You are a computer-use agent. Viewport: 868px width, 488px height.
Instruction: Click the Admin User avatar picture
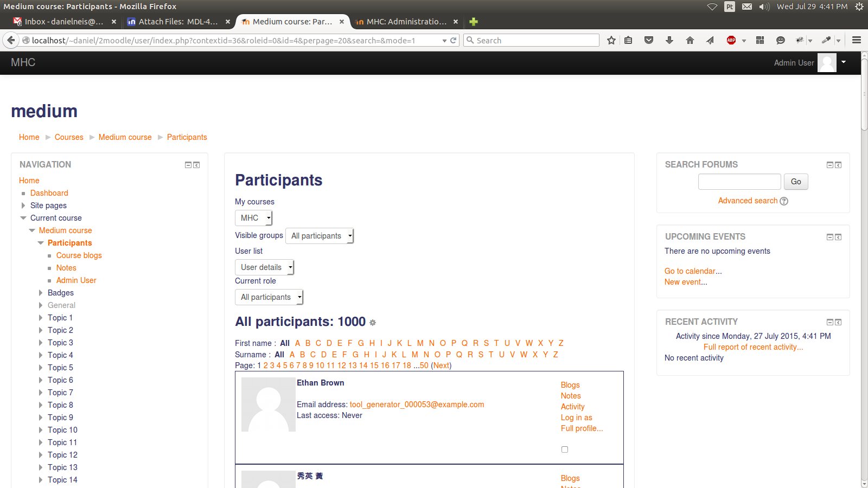[827, 62]
